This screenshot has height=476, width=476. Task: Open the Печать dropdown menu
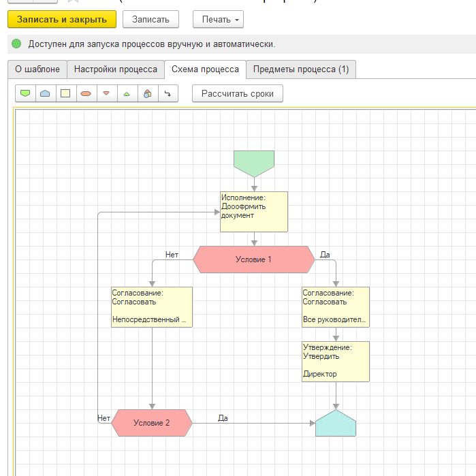tap(218, 20)
